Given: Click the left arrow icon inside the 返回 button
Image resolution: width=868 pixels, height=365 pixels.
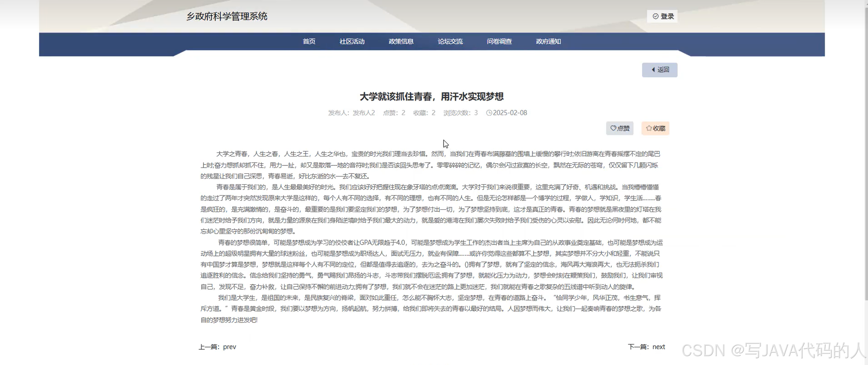Looking at the screenshot, I should click(x=653, y=69).
